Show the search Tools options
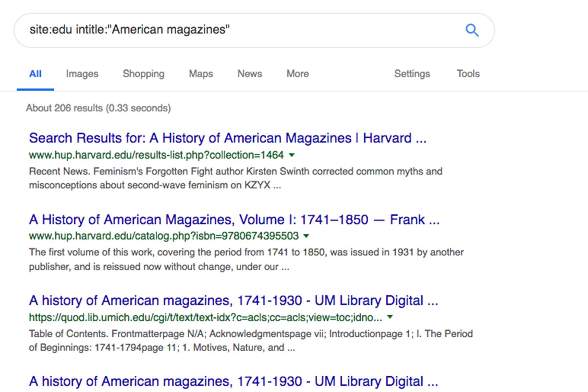This screenshot has height=392, width=588. coord(468,74)
